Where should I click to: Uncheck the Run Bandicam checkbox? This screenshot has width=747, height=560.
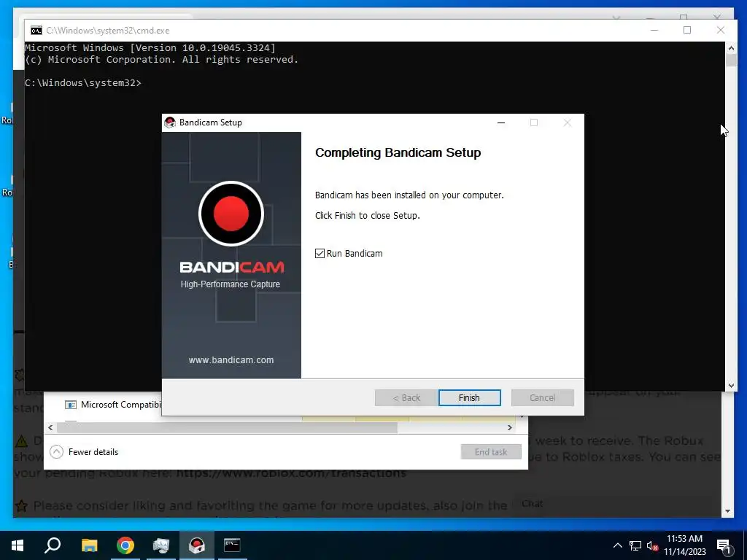[x=320, y=253]
